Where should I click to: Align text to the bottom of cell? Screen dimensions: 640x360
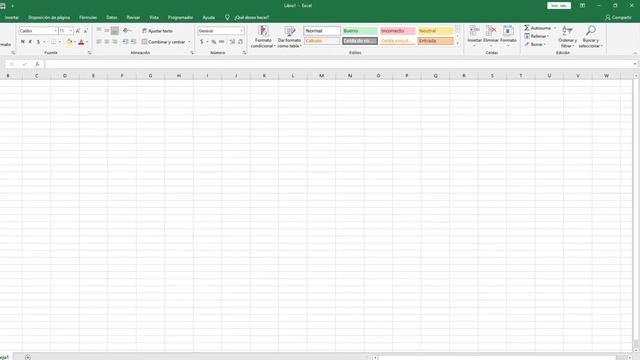coord(115,31)
